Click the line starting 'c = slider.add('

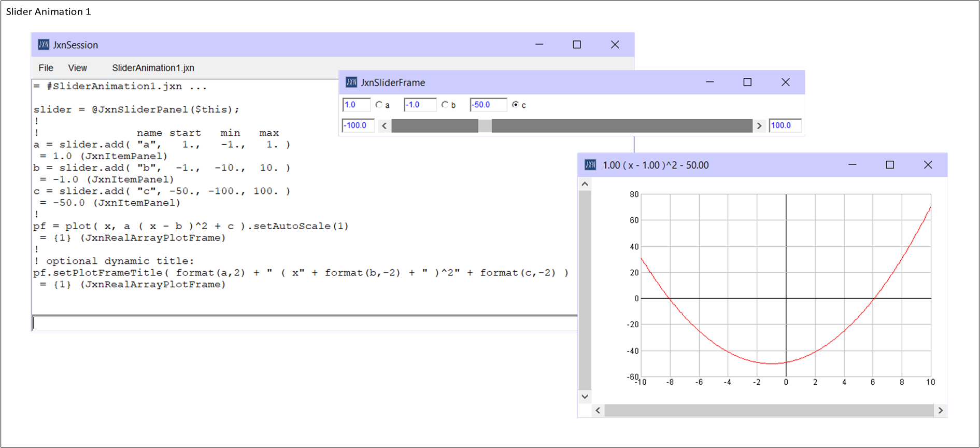[x=162, y=191]
